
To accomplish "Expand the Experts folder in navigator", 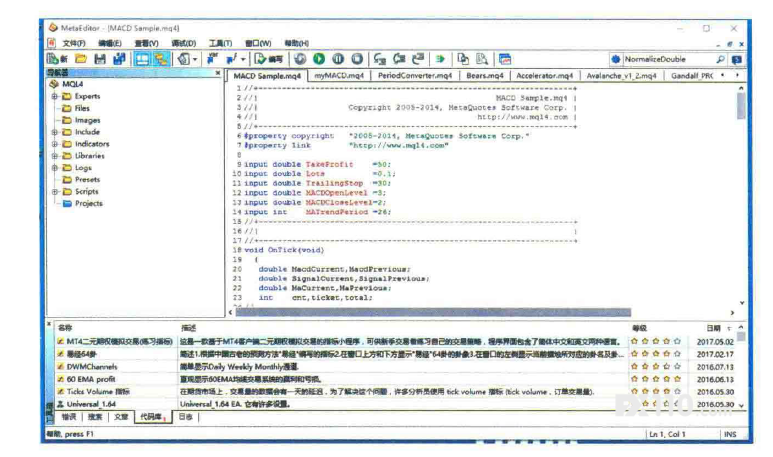I will pos(55,96).
